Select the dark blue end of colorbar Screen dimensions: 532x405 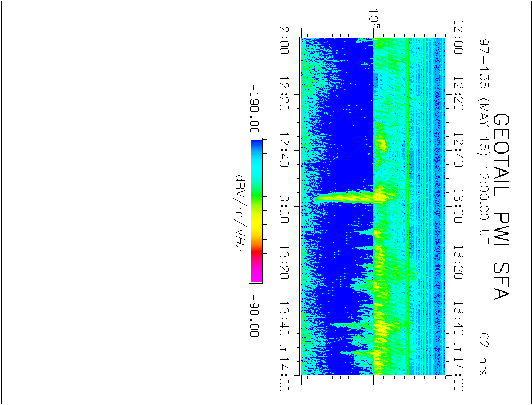click(255, 143)
